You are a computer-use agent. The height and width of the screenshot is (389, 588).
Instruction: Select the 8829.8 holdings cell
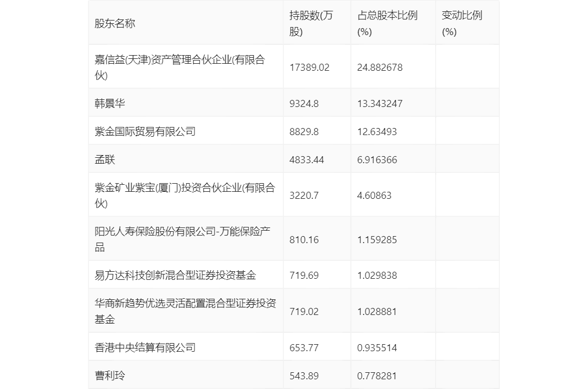(304, 131)
